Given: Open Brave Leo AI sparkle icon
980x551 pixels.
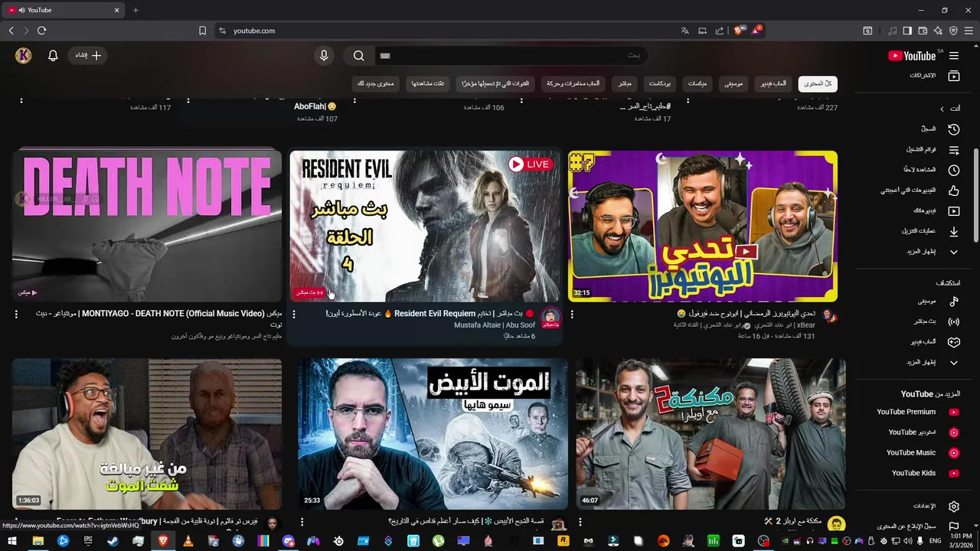Looking at the screenshot, I should click(938, 31).
